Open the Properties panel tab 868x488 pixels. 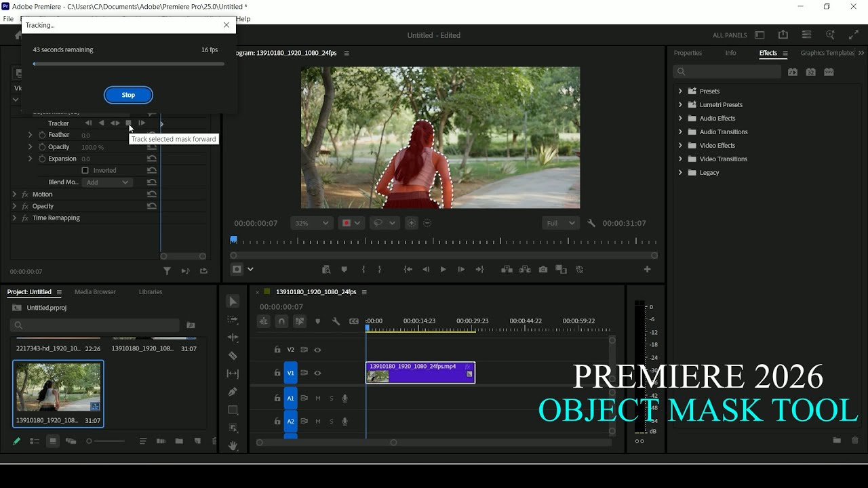(x=688, y=53)
